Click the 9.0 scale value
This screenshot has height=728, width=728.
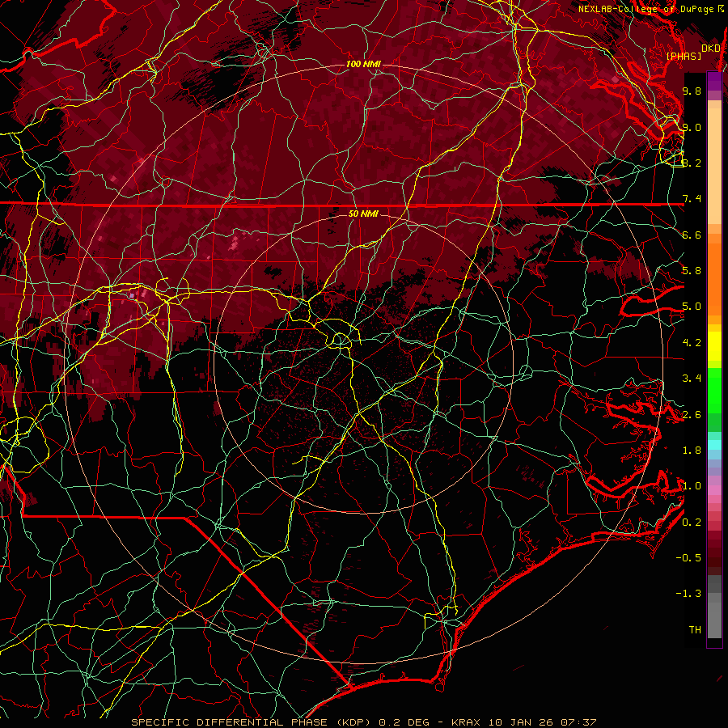[x=692, y=127]
